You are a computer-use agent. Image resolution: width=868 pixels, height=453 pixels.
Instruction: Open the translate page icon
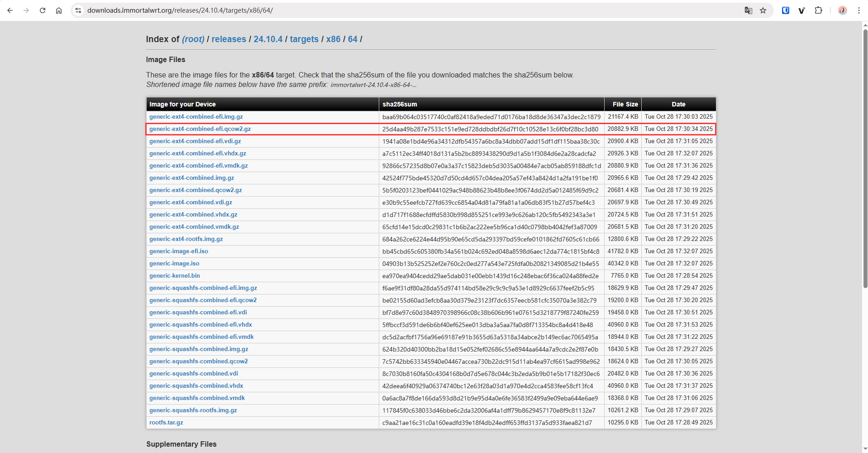(748, 10)
